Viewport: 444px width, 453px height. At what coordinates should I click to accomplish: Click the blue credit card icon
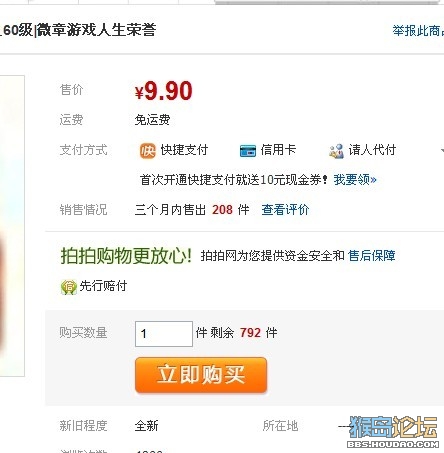pos(248,151)
